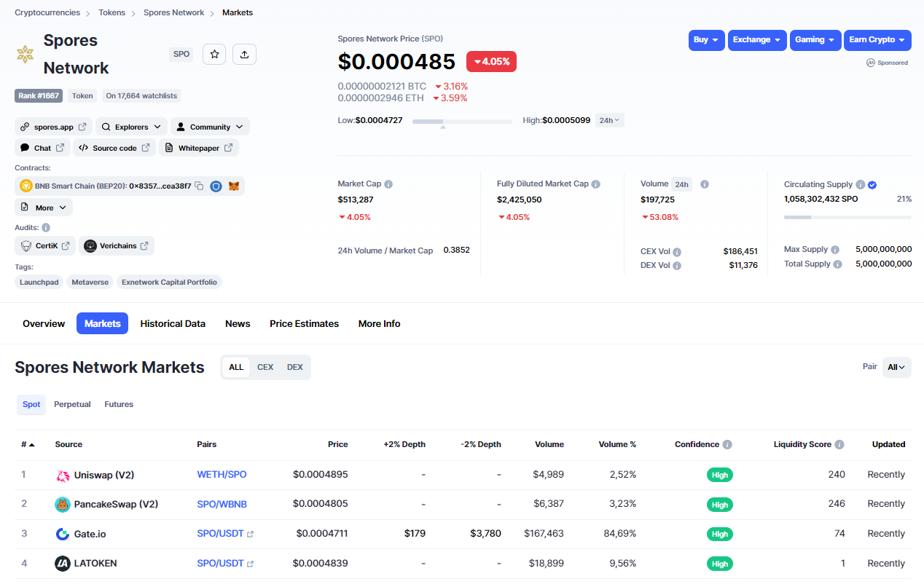Switch to Futures markets

point(119,405)
